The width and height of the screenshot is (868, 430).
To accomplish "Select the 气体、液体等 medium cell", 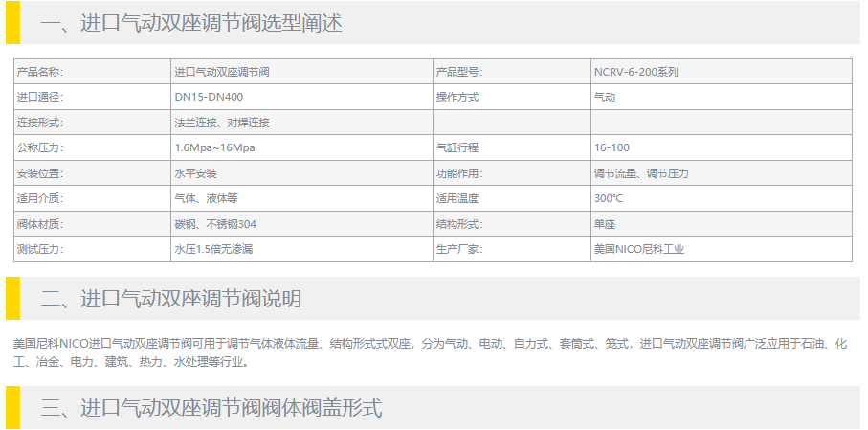I will pos(206,198).
